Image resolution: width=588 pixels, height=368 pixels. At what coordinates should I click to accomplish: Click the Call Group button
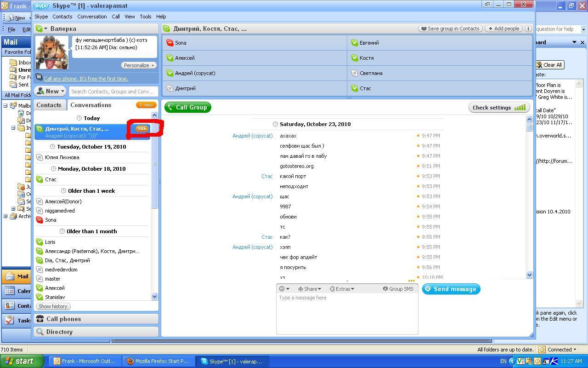pyautogui.click(x=188, y=107)
